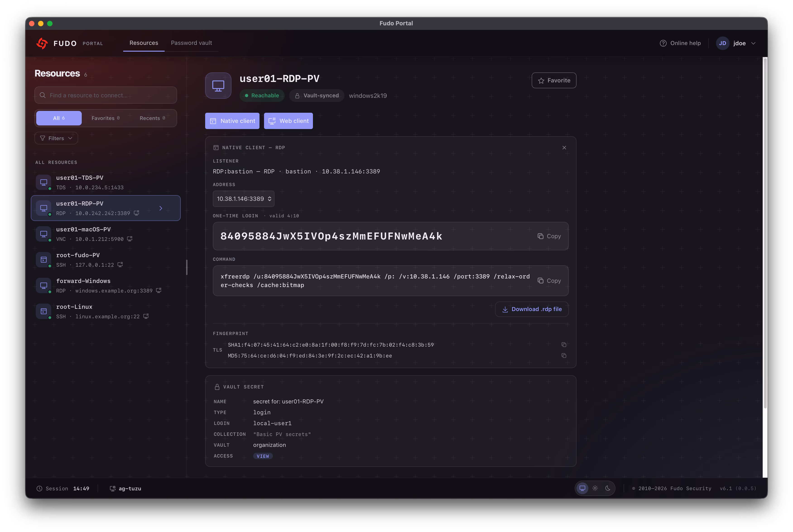Open the Online help question-mark icon
The width and height of the screenshot is (793, 532).
[x=663, y=43]
